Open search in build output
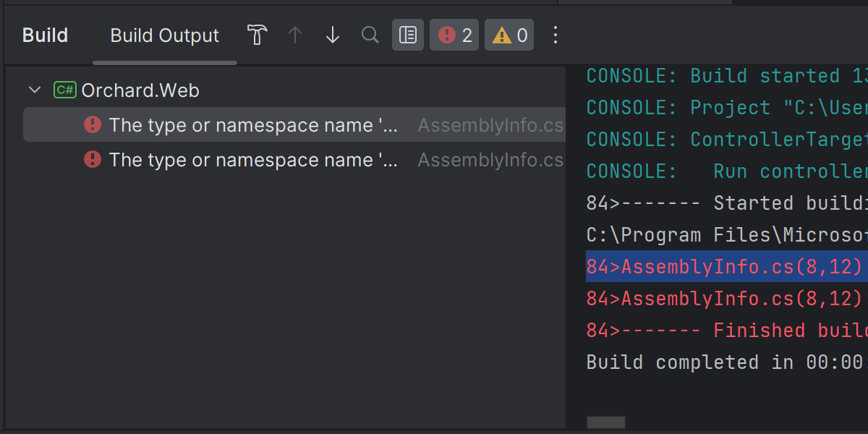This screenshot has width=868, height=434. click(370, 35)
